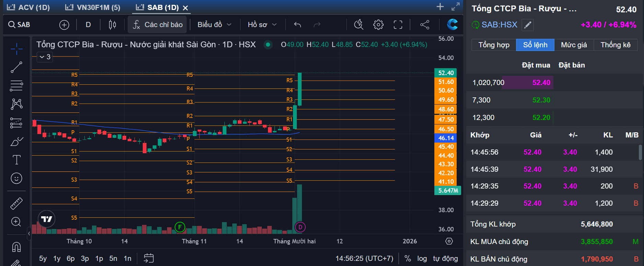644x266 pixels.
Task: Select the trend line drawing tool
Action: click(16, 67)
